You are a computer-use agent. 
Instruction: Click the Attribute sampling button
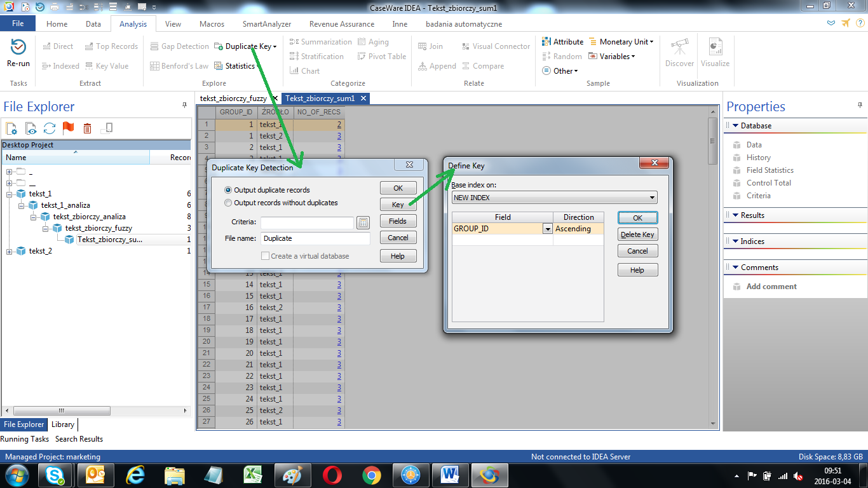pyautogui.click(x=562, y=42)
